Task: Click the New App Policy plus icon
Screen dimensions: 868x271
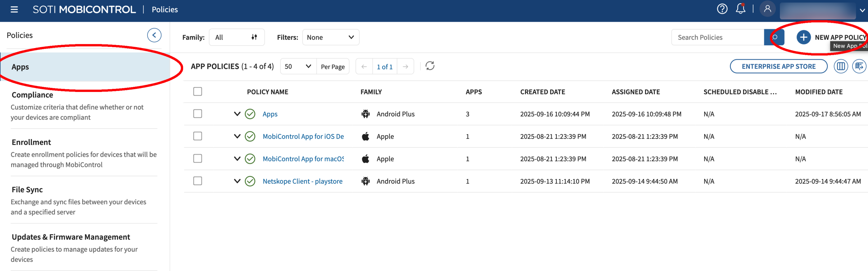Action: coord(803,37)
